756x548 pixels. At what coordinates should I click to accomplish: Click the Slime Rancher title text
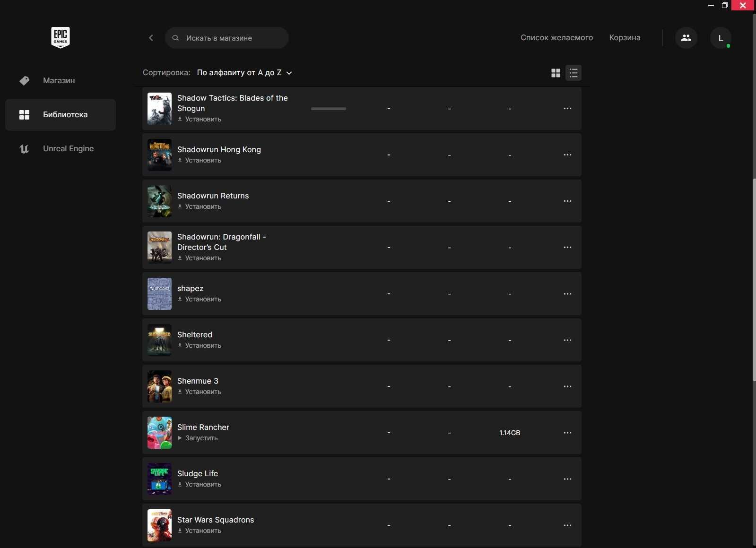point(203,427)
